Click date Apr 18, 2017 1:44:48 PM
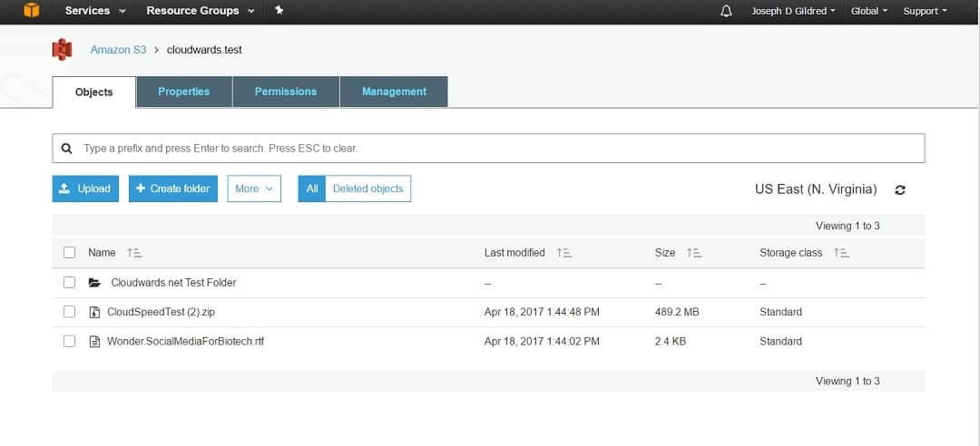Image resolution: width=980 pixels, height=446 pixels. (542, 312)
